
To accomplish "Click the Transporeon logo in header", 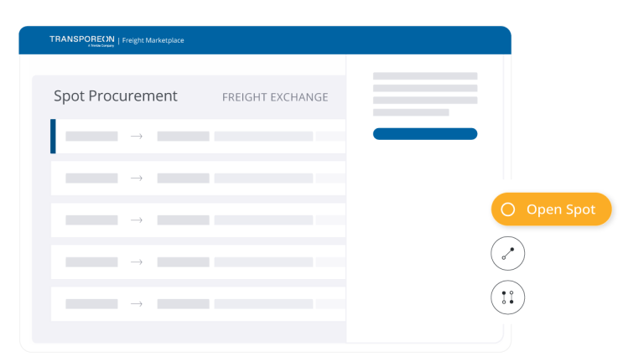I will [81, 39].
